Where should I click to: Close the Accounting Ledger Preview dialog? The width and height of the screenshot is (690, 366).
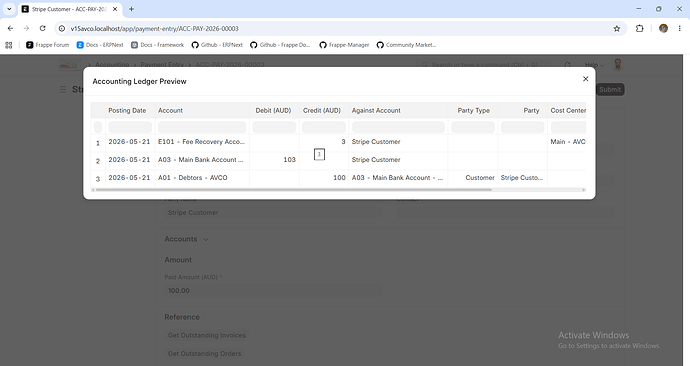coord(585,79)
